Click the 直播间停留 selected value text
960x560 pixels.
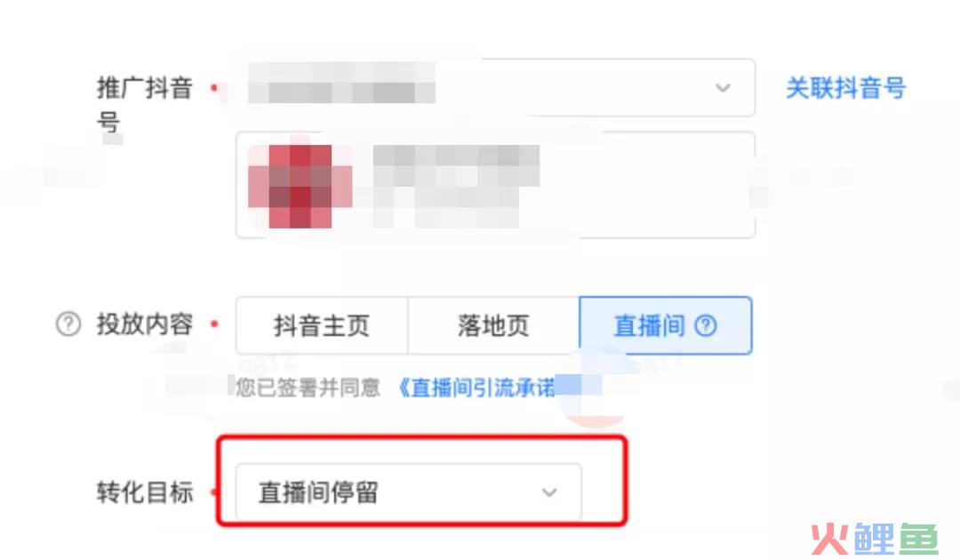coord(318,492)
